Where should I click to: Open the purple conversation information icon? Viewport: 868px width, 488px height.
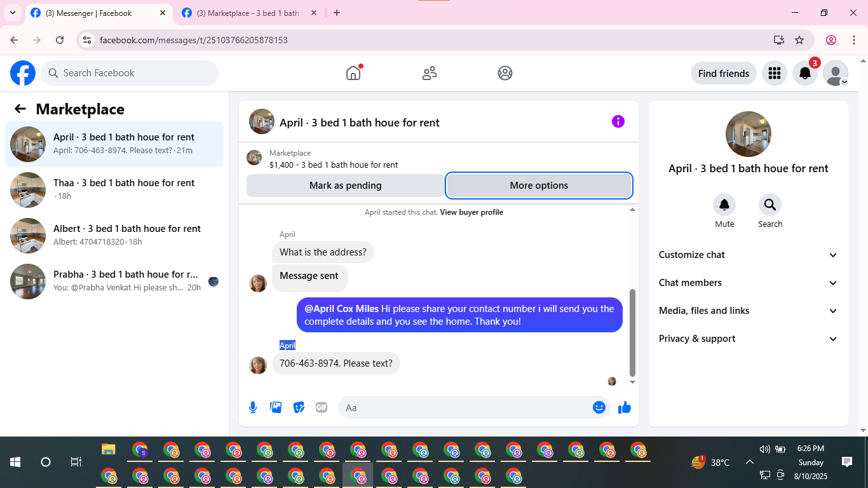pyautogui.click(x=618, y=121)
